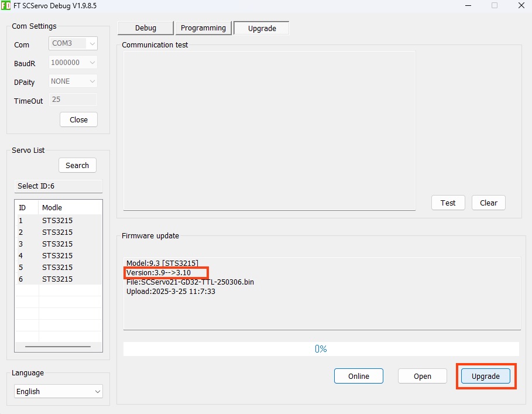Open the BaudR baud rate dropdown
Viewport: 532px width, 414px height.
[x=73, y=63]
